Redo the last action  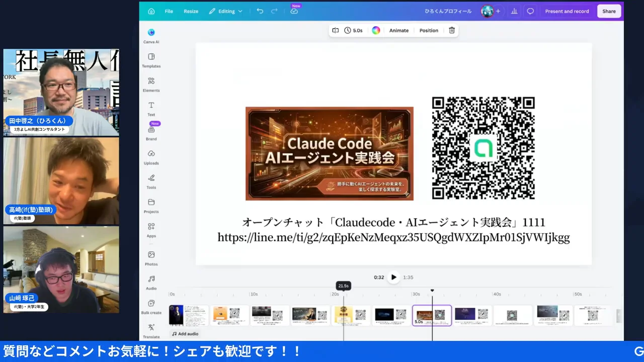pyautogui.click(x=274, y=11)
